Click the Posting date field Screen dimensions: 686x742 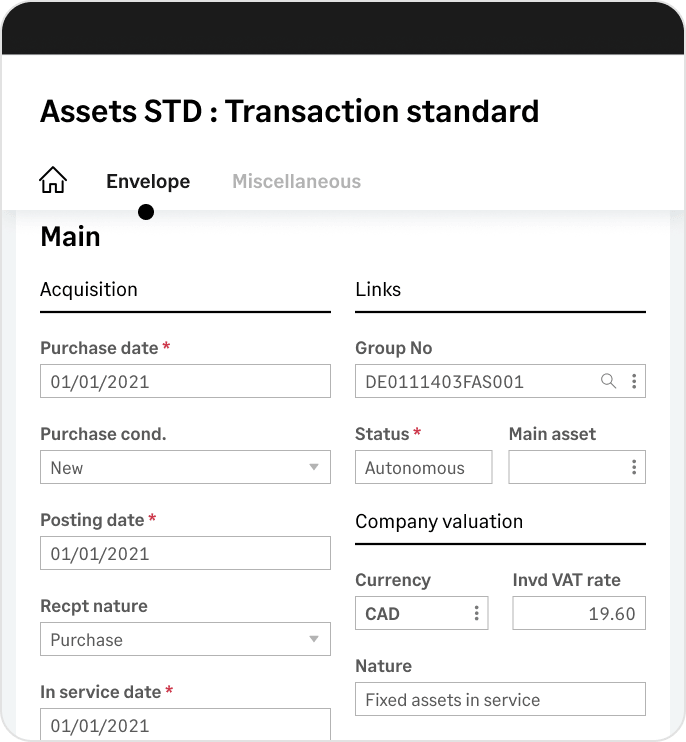point(185,553)
